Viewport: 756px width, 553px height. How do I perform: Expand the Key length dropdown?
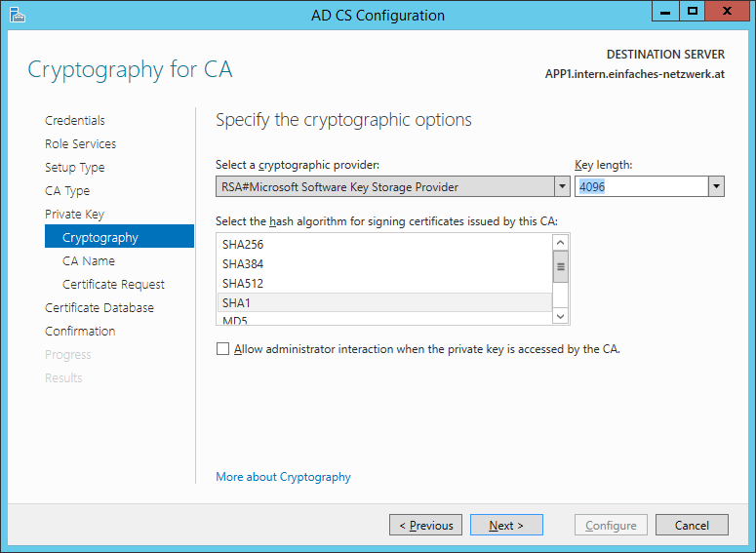point(716,187)
